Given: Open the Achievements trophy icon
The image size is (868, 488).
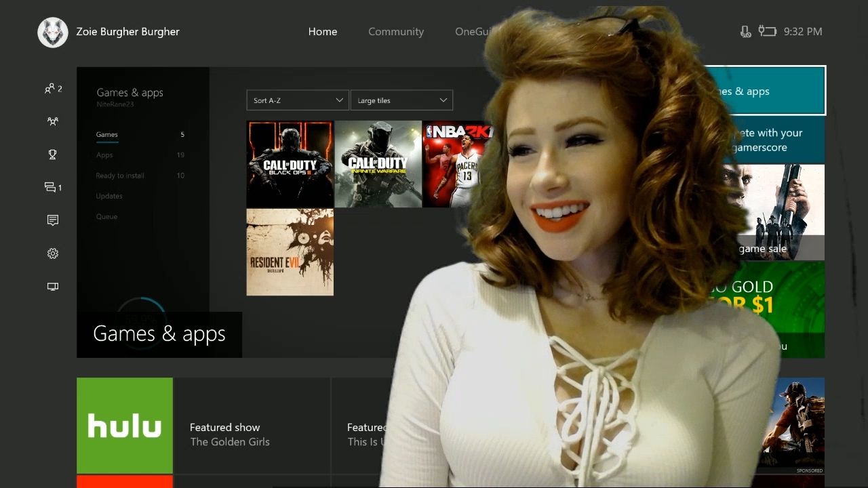Looking at the screenshot, I should point(53,155).
